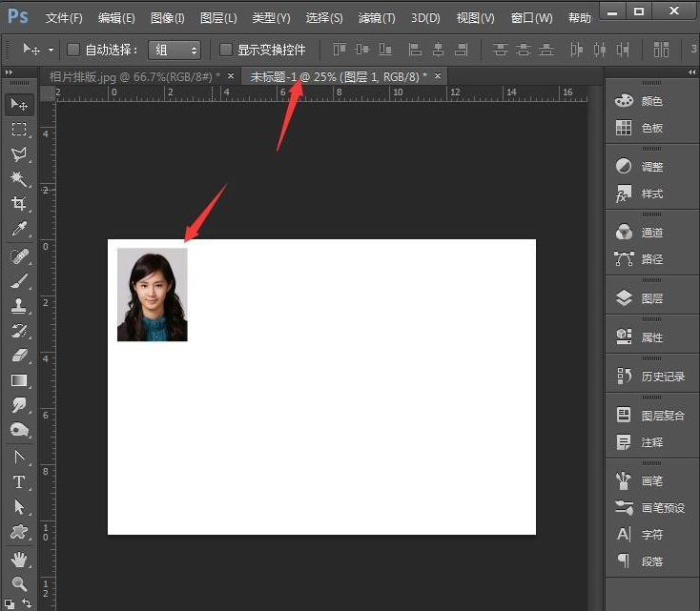
Task: Open the 图层 panel
Action: [651, 298]
